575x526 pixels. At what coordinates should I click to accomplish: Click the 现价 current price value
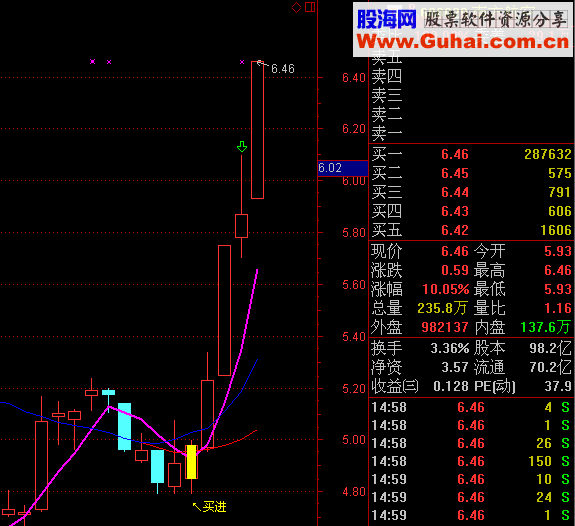coord(455,251)
